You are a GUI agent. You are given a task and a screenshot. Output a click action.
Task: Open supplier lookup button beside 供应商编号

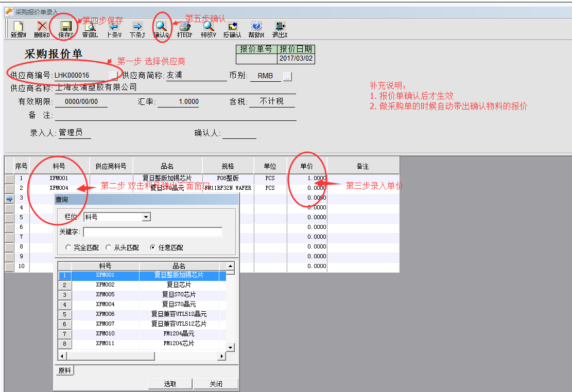(x=114, y=76)
